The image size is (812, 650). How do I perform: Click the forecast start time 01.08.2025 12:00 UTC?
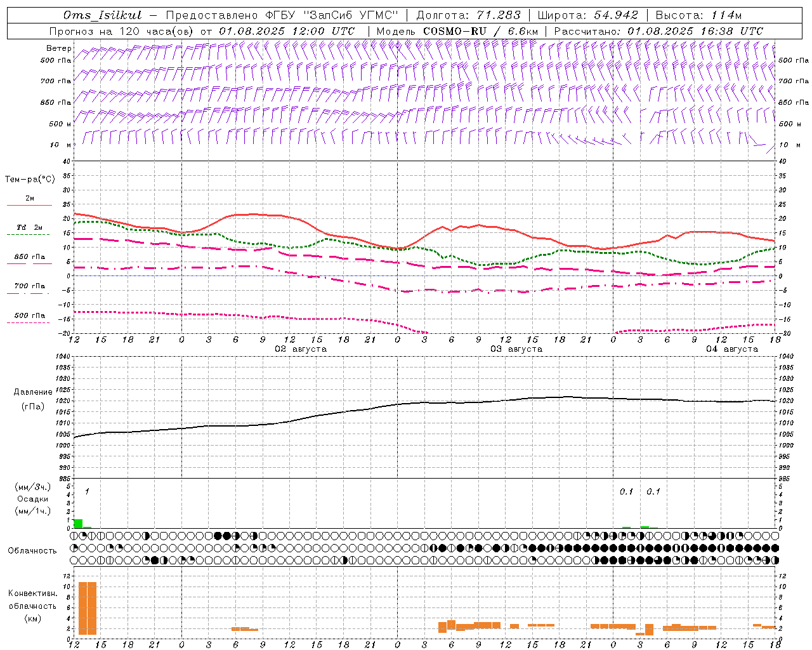[287, 31]
